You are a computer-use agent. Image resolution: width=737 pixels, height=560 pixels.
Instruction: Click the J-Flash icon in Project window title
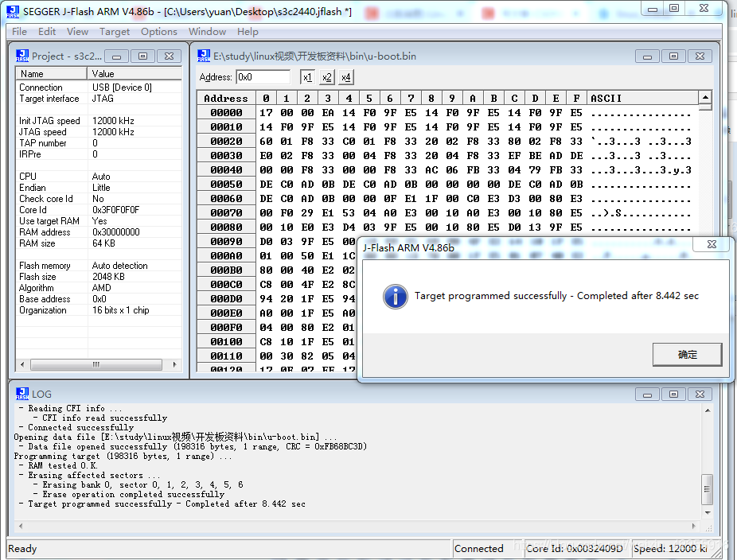pyautogui.click(x=22, y=56)
